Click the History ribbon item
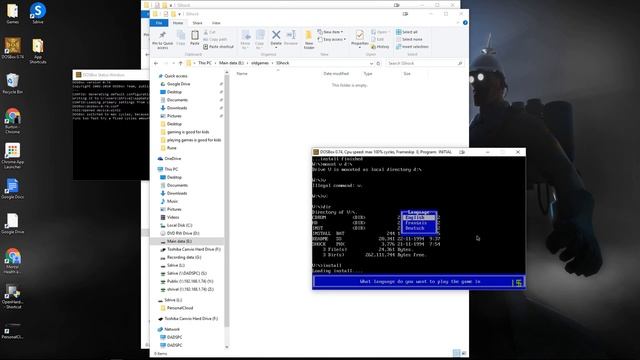This screenshot has width=640, height=360. pos(380,47)
